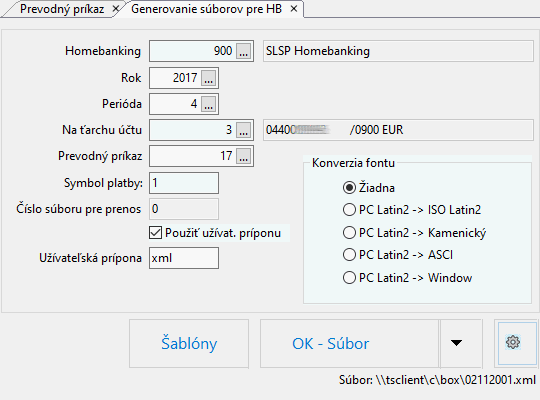Focus the Symbol platby input field
The width and height of the screenshot is (540, 400).
pos(184,183)
